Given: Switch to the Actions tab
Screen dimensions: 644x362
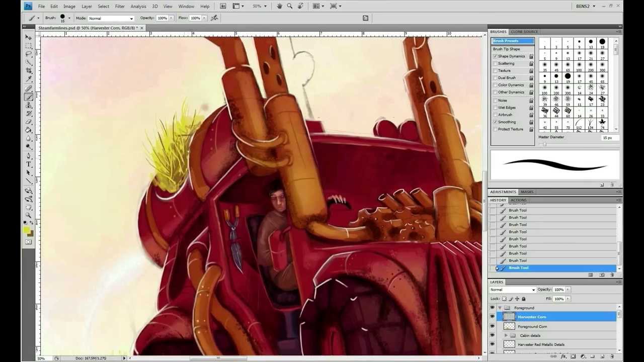Looking at the screenshot, I should [518, 200].
